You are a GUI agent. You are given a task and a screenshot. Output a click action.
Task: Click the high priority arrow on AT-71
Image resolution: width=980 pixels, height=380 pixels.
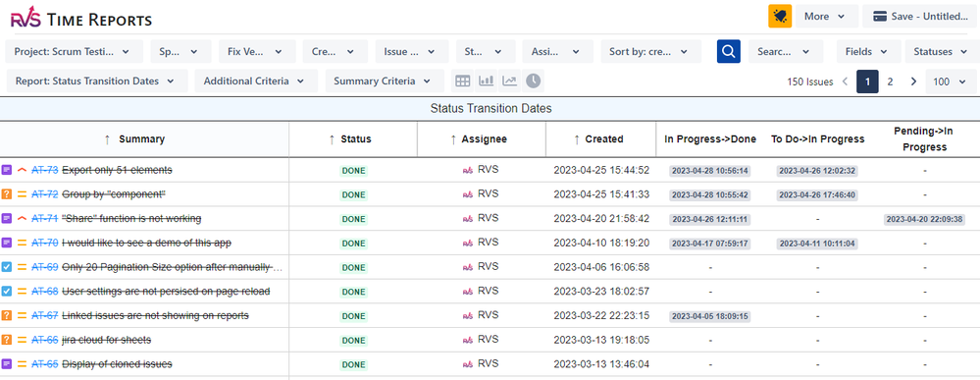click(22, 219)
